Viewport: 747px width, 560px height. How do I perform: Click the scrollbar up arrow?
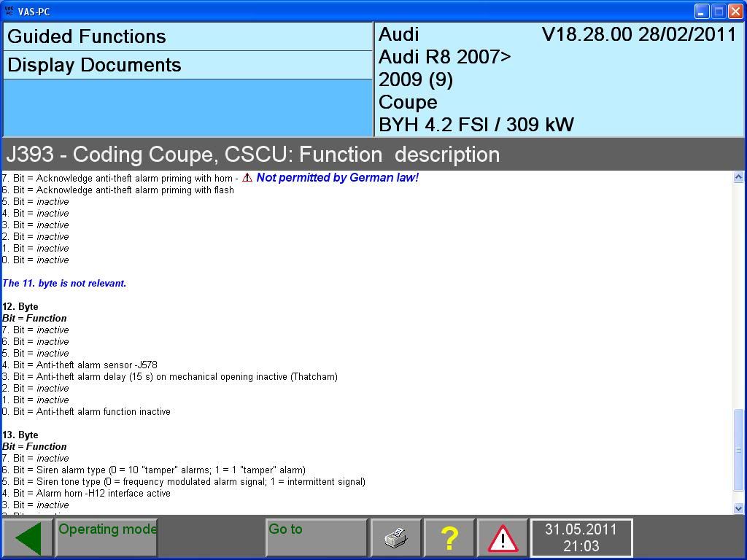738,177
